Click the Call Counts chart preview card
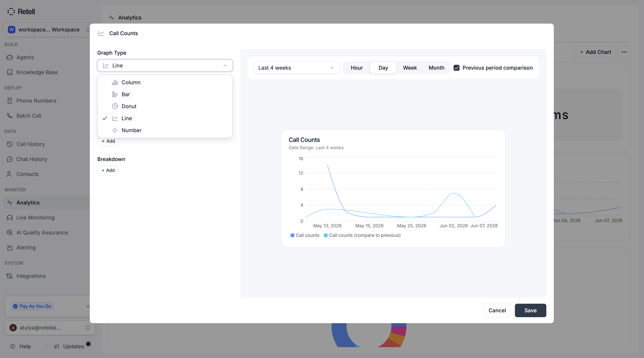The width and height of the screenshot is (644, 358). (x=393, y=188)
